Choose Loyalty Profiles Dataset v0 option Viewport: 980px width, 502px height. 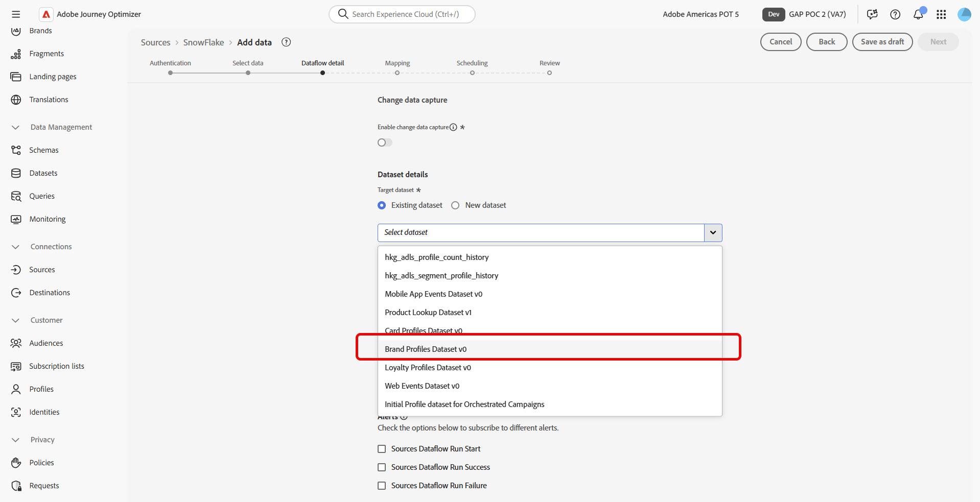pos(550,368)
